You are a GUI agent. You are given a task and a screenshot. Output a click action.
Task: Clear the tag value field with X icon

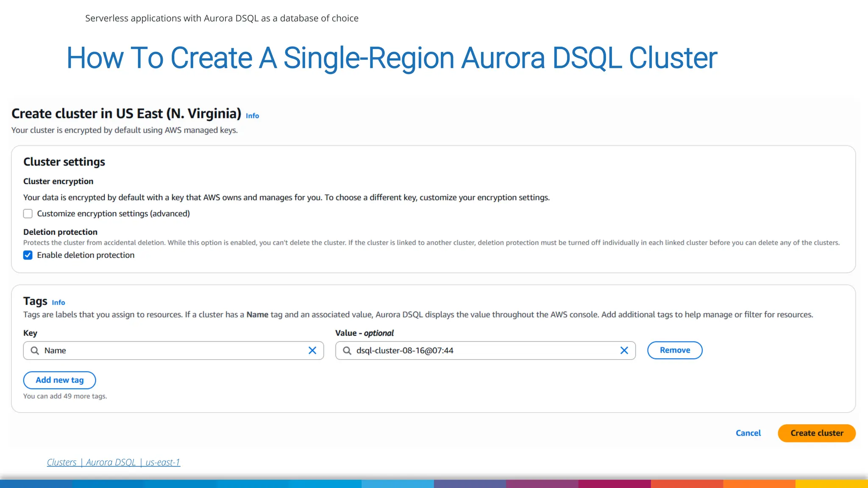click(624, 350)
